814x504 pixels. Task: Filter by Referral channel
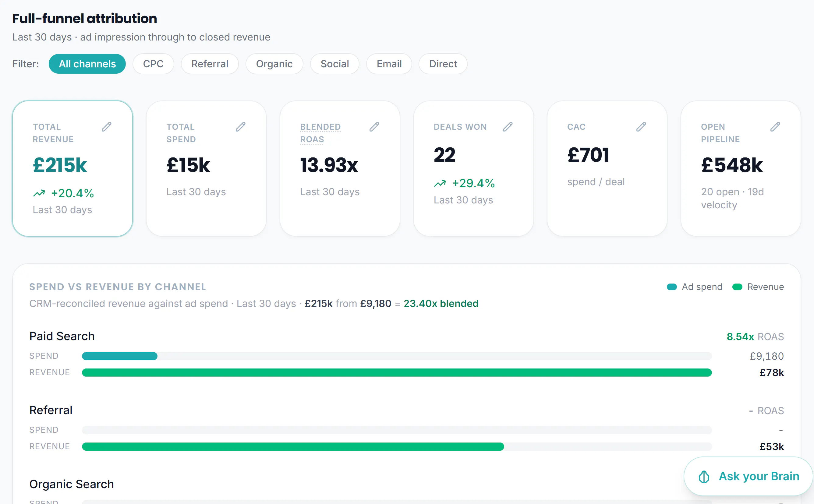coord(210,64)
